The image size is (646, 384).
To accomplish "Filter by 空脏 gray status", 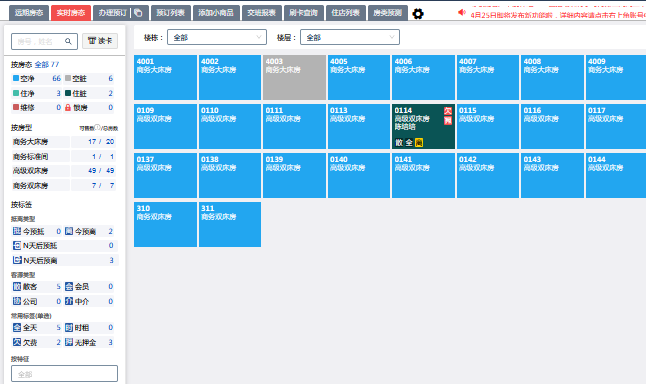I will coord(89,78).
